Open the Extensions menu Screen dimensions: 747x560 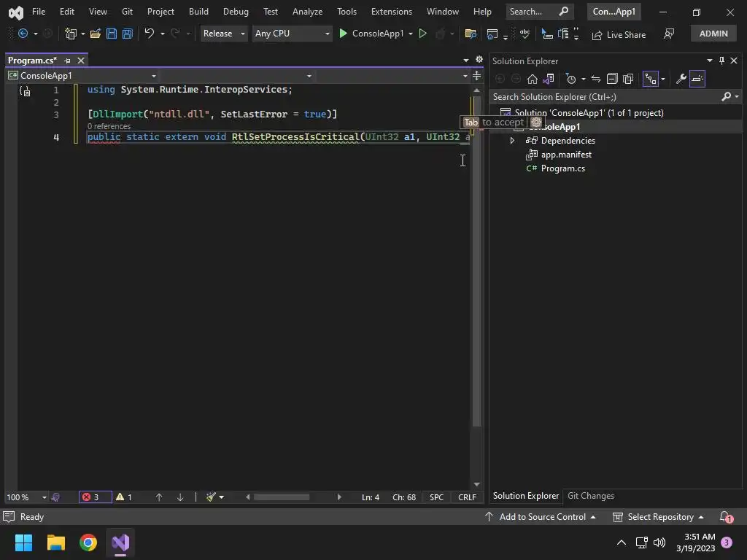pyautogui.click(x=392, y=12)
